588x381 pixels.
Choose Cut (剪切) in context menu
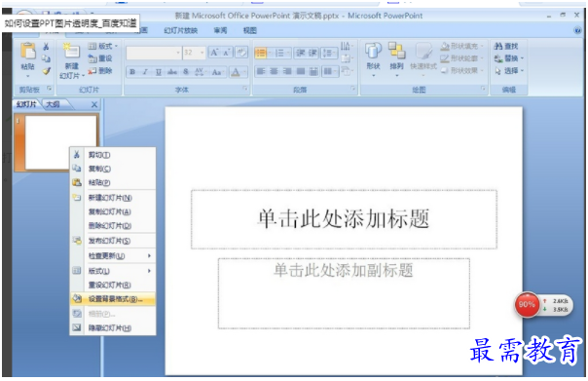pyautogui.click(x=113, y=155)
